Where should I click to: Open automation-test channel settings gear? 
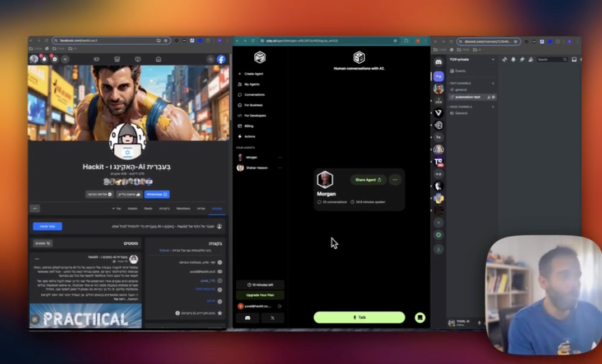click(x=493, y=97)
